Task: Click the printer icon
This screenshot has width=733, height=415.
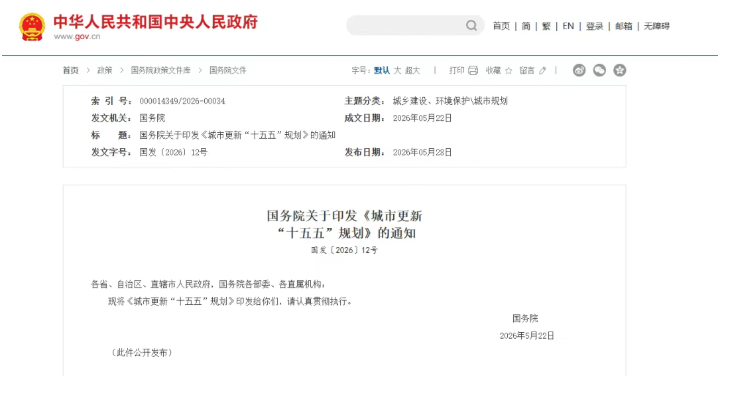Action: [473, 70]
